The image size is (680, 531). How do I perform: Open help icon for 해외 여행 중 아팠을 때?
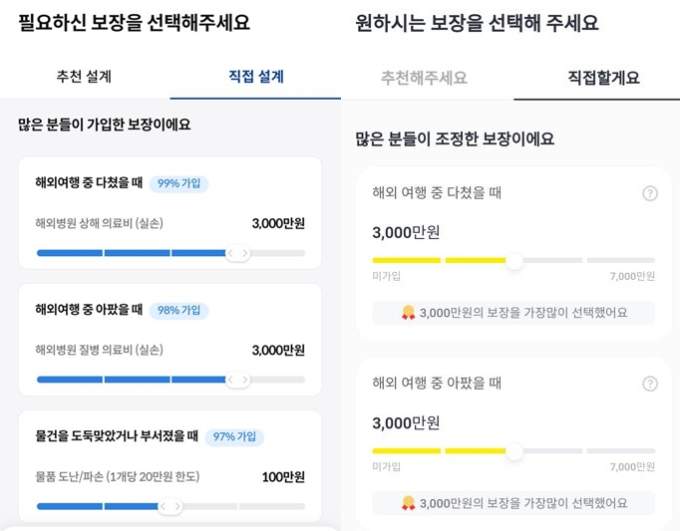pos(650,384)
